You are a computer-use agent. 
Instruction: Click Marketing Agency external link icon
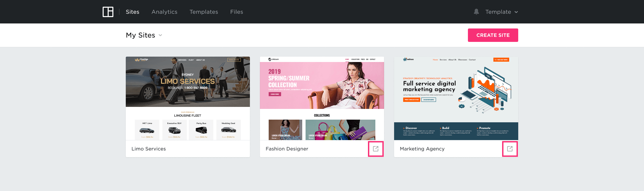point(510,149)
